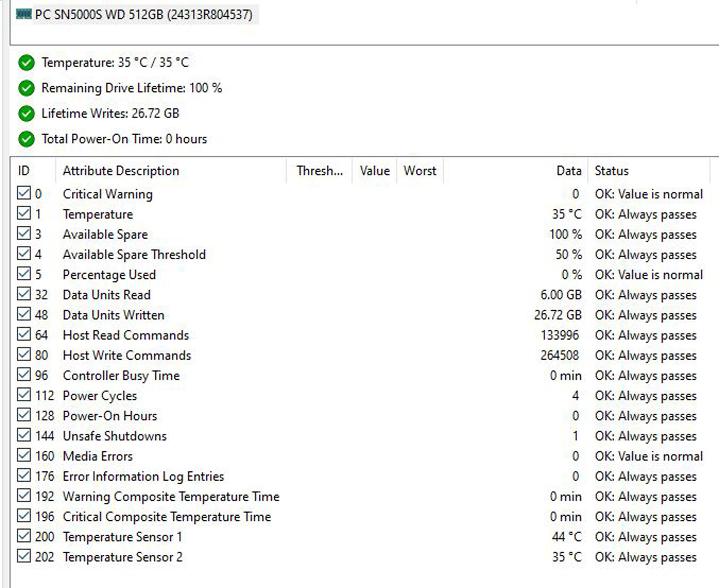Click the Thresh... column header
The height and width of the screenshot is (588, 719).
coord(319,171)
